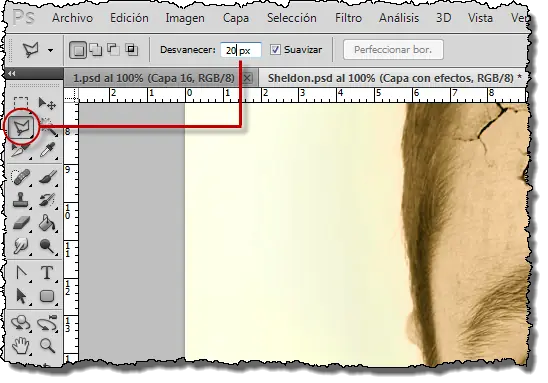Select the Eyedropper tool
Image resolution: width=548 pixels, height=383 pixels.
pos(48,151)
